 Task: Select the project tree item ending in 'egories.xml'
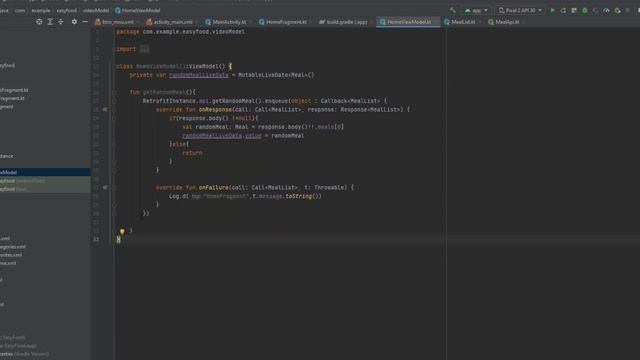point(13,247)
